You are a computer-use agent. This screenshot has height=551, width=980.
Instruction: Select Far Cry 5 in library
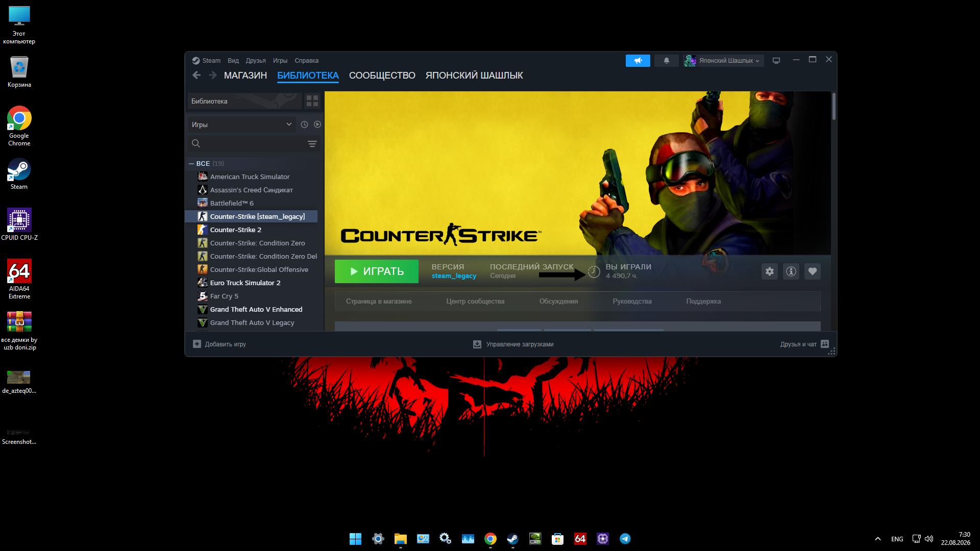[x=251, y=296]
